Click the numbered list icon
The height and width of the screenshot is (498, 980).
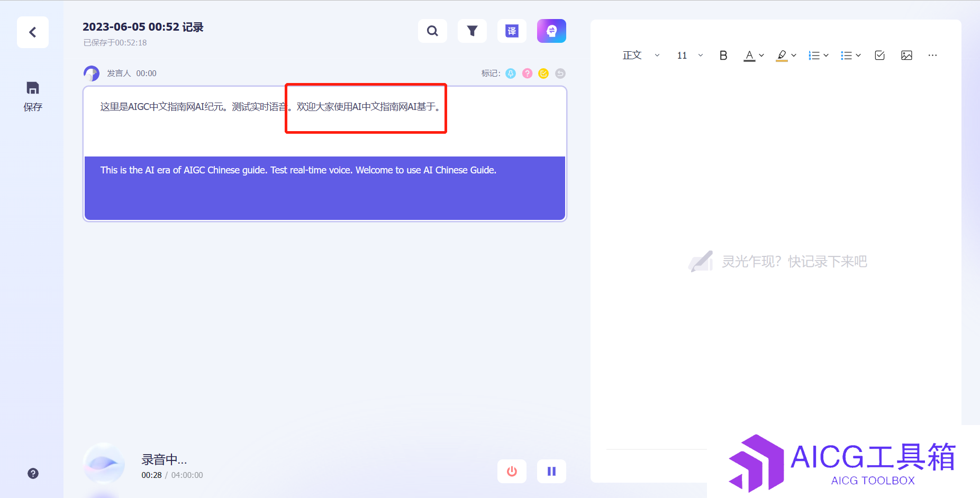[x=814, y=55]
